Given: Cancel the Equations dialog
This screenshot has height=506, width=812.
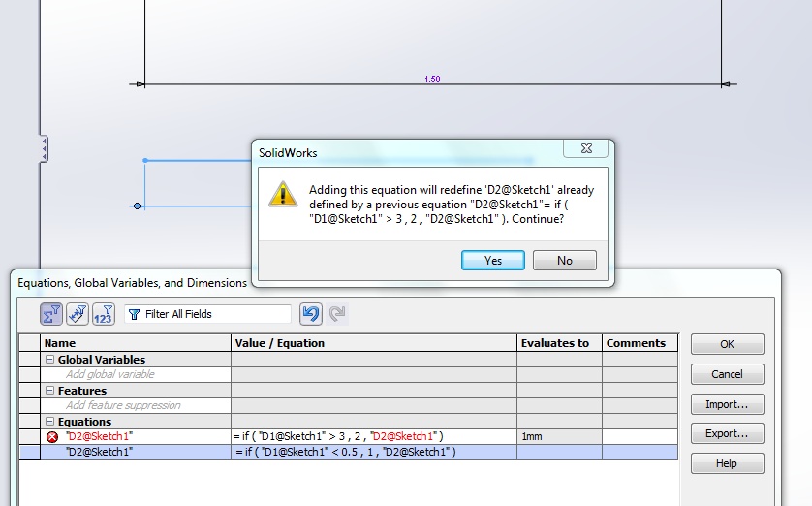Looking at the screenshot, I should (x=727, y=374).
